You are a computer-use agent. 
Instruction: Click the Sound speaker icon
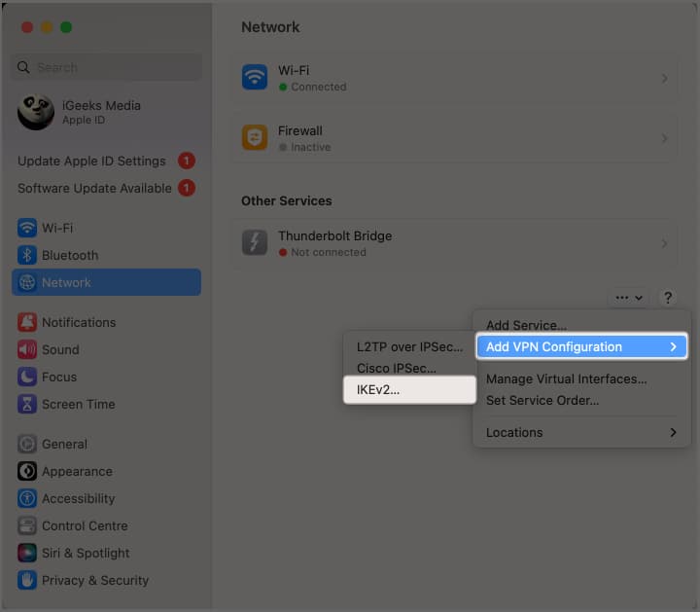point(27,349)
